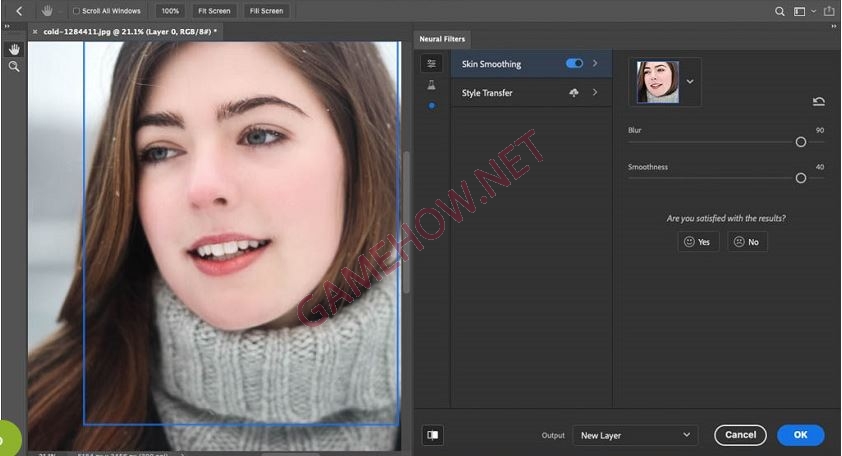This screenshot has width=842, height=456.
Task: Select the Hand tool in left toolbar
Action: tap(14, 49)
